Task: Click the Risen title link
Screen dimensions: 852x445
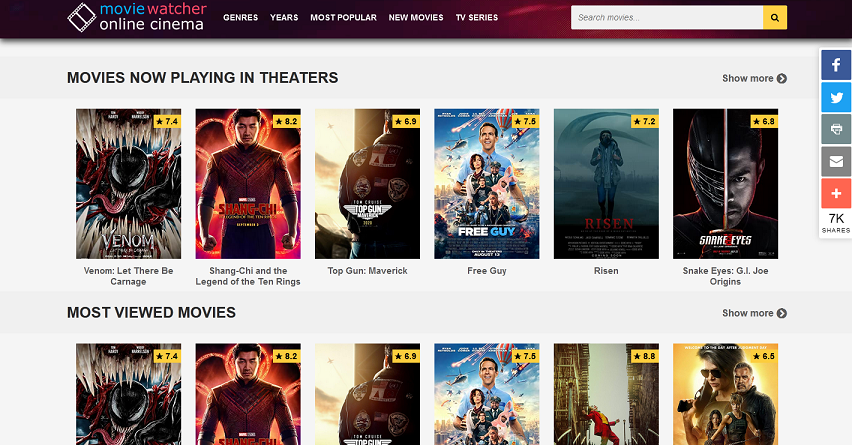Action: (x=606, y=271)
